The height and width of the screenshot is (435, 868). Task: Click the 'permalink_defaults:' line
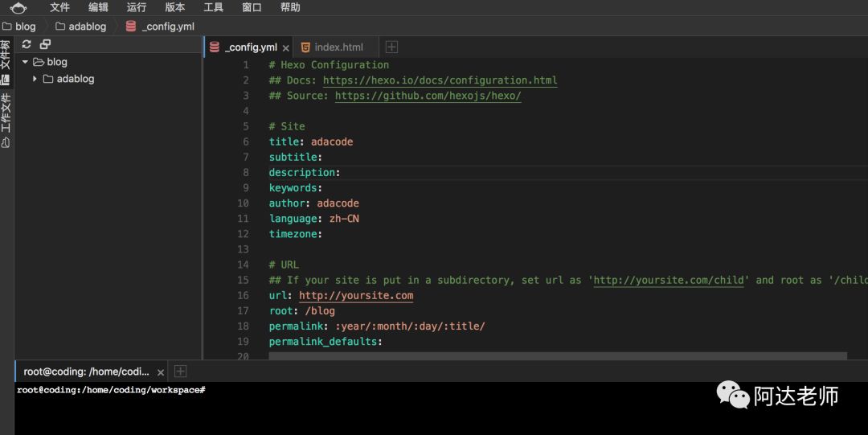click(325, 342)
